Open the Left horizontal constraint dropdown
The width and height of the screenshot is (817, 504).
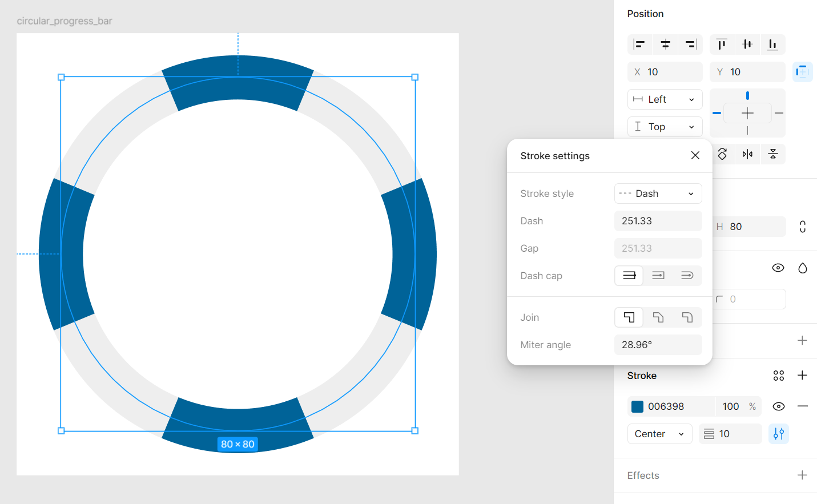pos(665,99)
